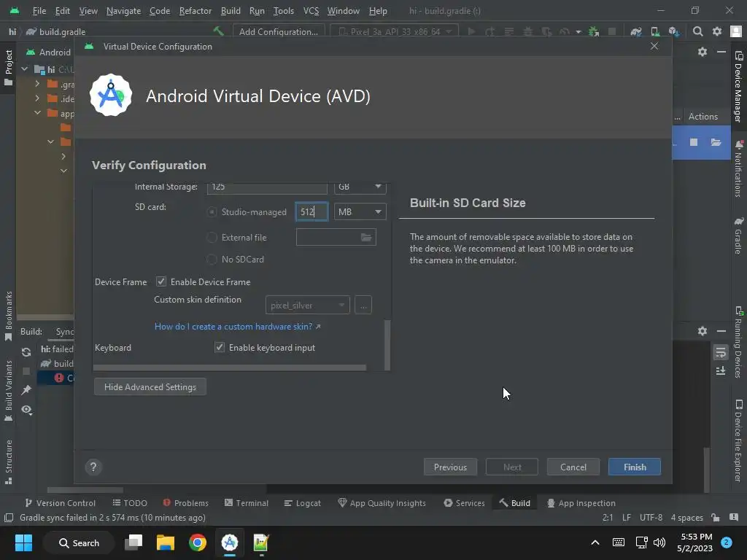Expand the .idea folder node
This screenshot has height=560, width=747.
click(x=37, y=98)
